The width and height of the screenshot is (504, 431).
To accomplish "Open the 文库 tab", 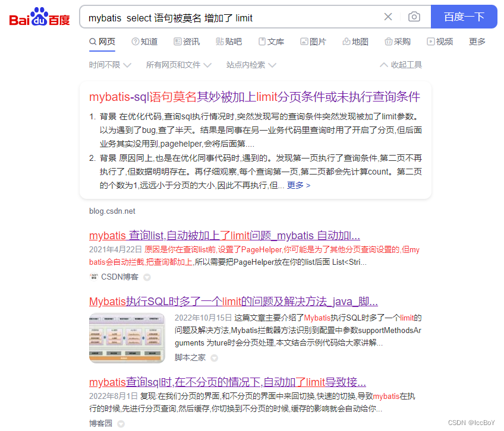I will (271, 42).
